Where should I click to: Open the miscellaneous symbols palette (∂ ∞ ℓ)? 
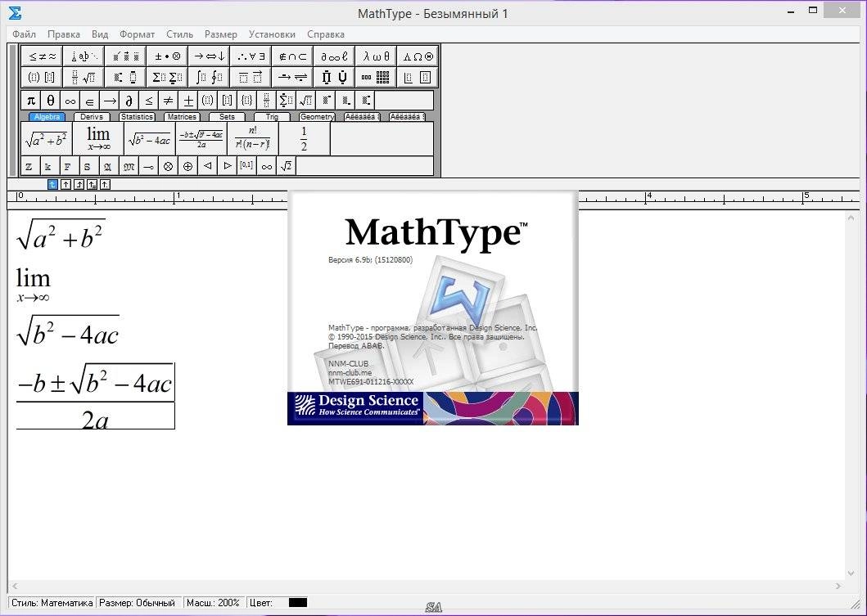click(x=334, y=56)
